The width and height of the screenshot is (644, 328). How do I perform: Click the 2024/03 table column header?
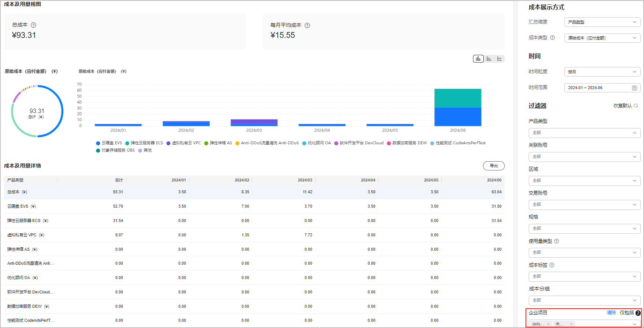point(305,180)
